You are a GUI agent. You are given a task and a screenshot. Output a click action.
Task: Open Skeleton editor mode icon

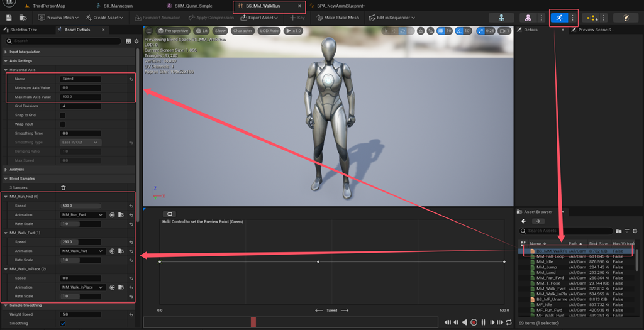pyautogui.click(x=501, y=18)
